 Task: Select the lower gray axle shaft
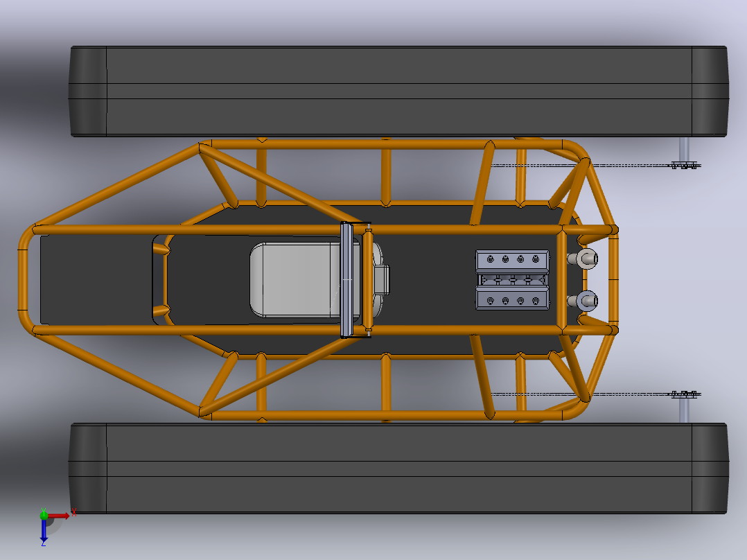tap(684, 410)
